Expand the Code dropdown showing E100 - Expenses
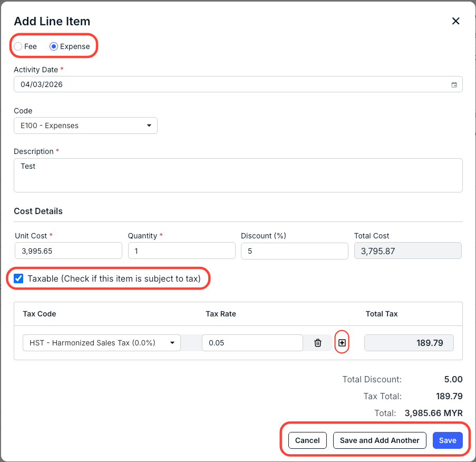The height and width of the screenshot is (462, 476). [85, 126]
